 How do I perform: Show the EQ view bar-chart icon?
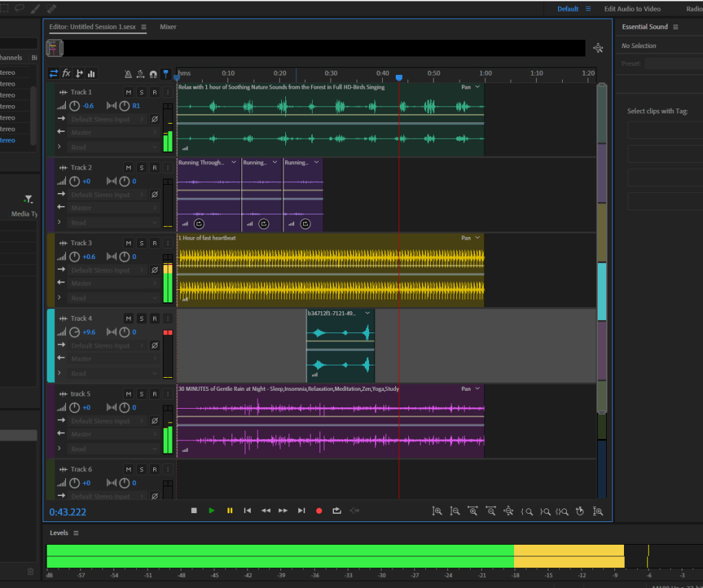click(91, 73)
